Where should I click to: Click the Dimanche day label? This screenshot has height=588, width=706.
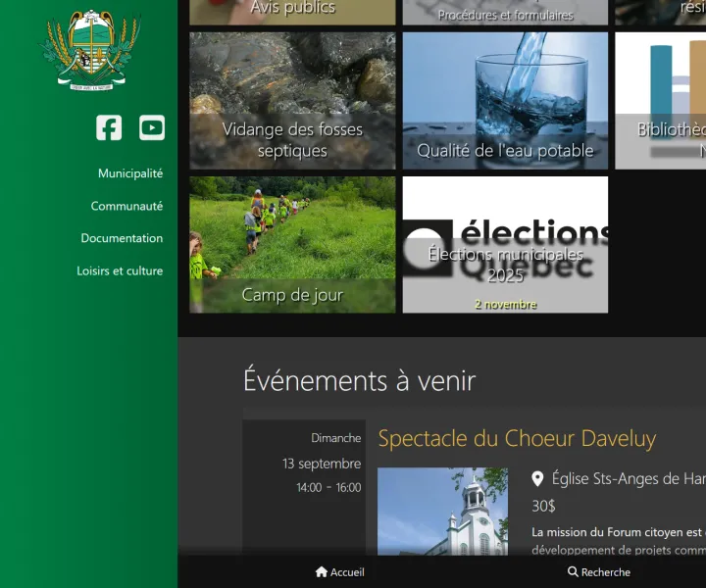[336, 438]
